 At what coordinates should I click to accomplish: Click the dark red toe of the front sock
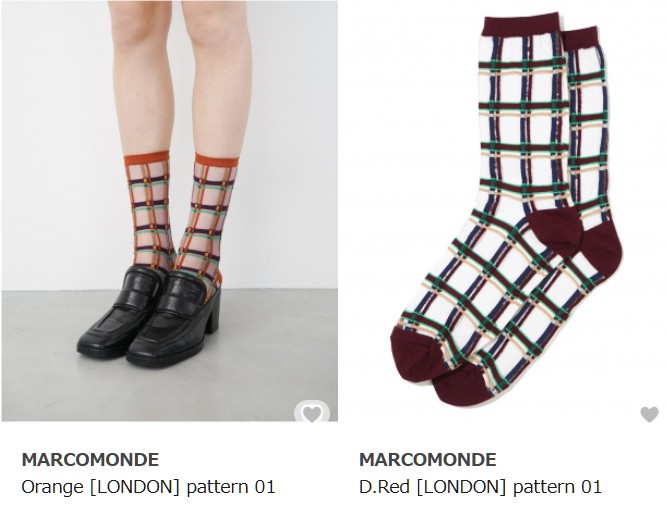coord(415,355)
